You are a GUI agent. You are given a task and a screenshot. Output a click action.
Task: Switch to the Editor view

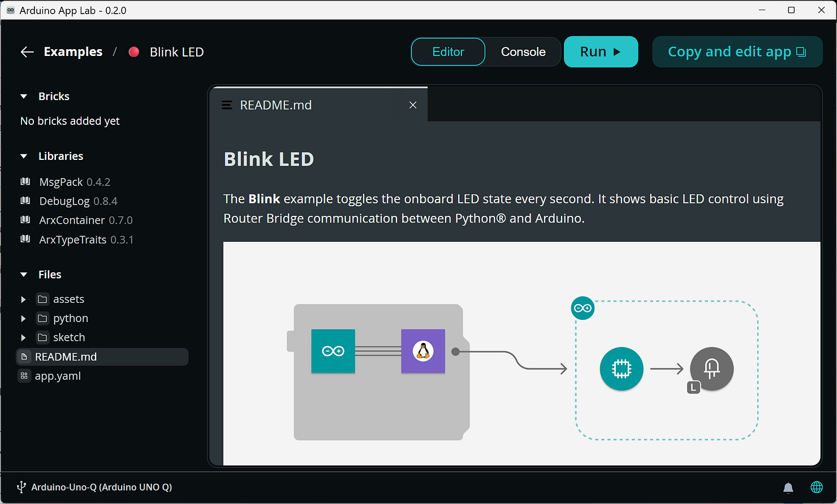coord(448,52)
